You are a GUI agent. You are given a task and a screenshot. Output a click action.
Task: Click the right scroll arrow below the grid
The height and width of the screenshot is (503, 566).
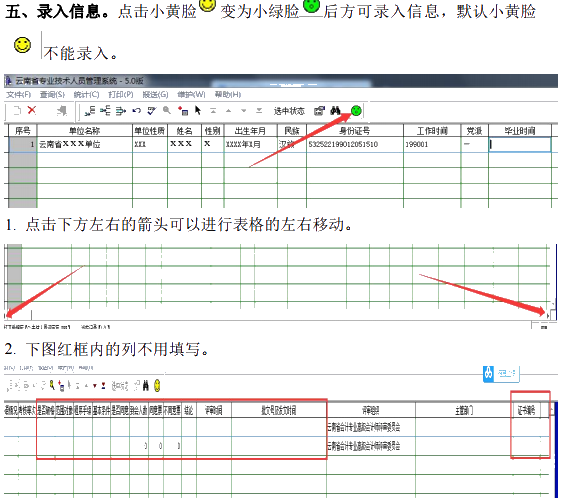pos(548,316)
